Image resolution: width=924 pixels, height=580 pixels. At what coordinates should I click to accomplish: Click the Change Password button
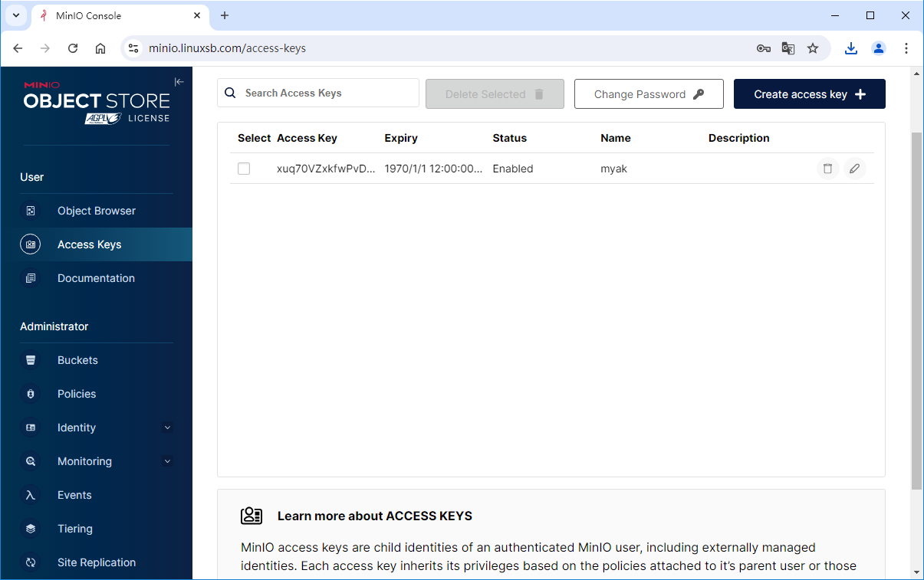(648, 94)
